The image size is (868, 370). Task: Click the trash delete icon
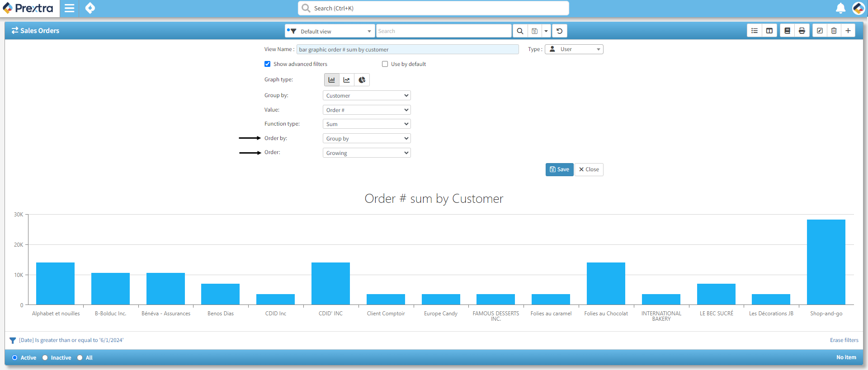click(834, 31)
